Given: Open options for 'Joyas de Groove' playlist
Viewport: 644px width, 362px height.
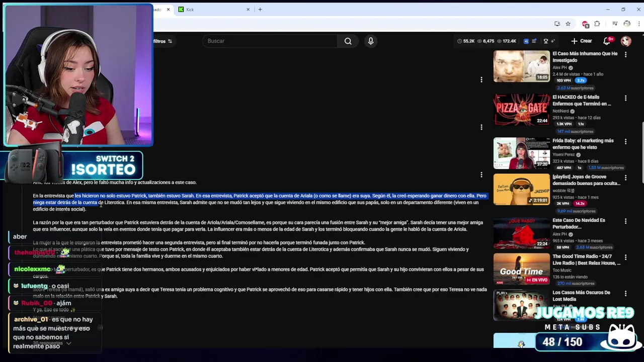Looking at the screenshot, I should pos(625,177).
